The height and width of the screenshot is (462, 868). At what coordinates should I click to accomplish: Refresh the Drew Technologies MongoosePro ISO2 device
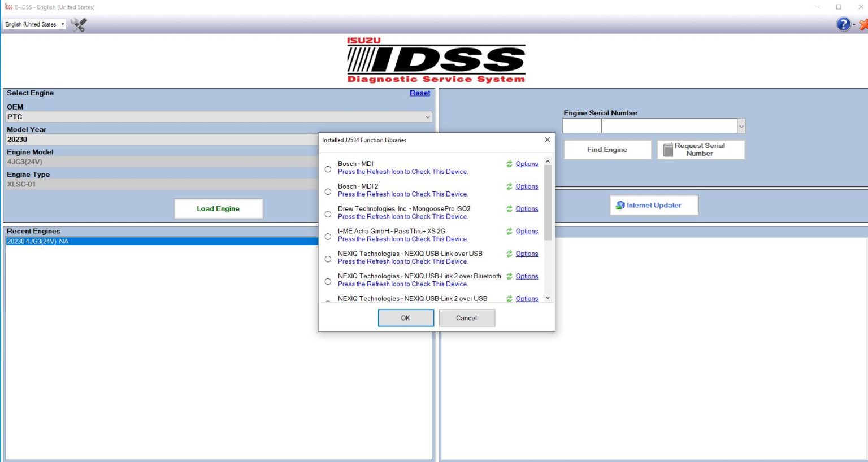(508, 208)
